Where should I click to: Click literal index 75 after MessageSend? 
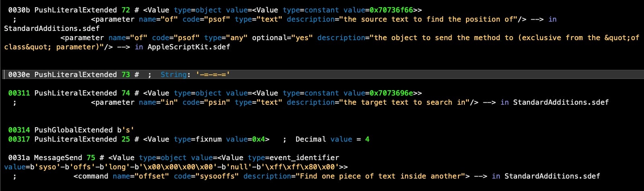pos(91,158)
